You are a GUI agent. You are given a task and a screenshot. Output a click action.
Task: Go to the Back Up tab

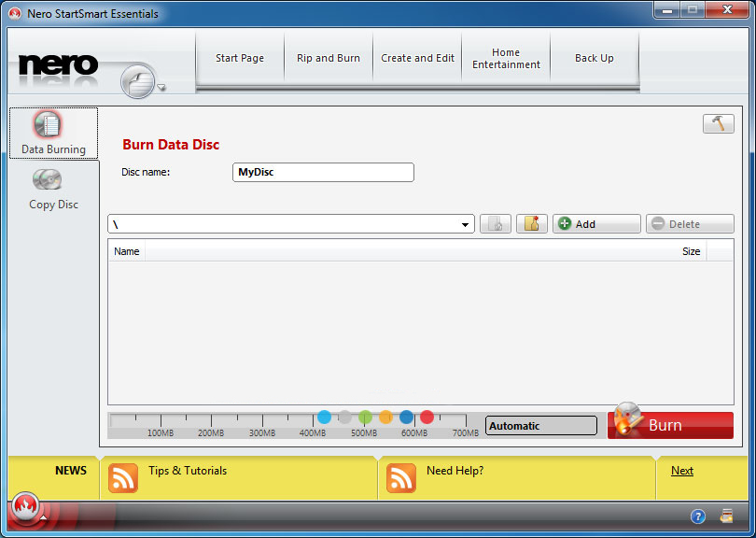click(594, 58)
